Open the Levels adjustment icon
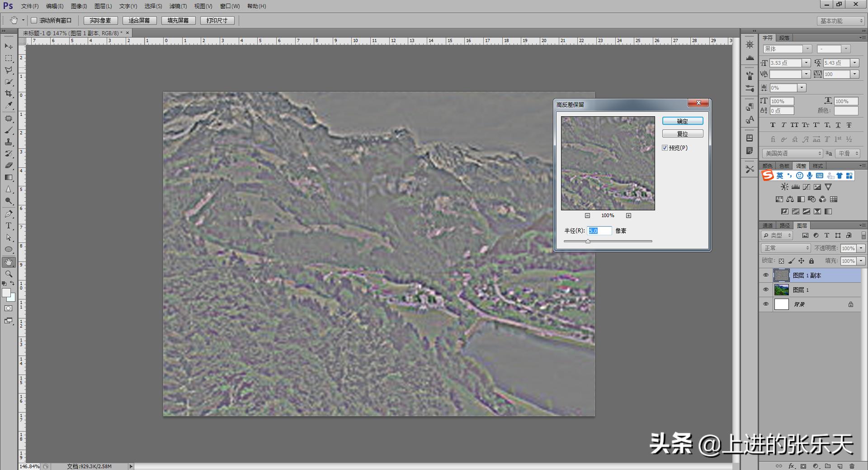The image size is (868, 470). [x=795, y=187]
